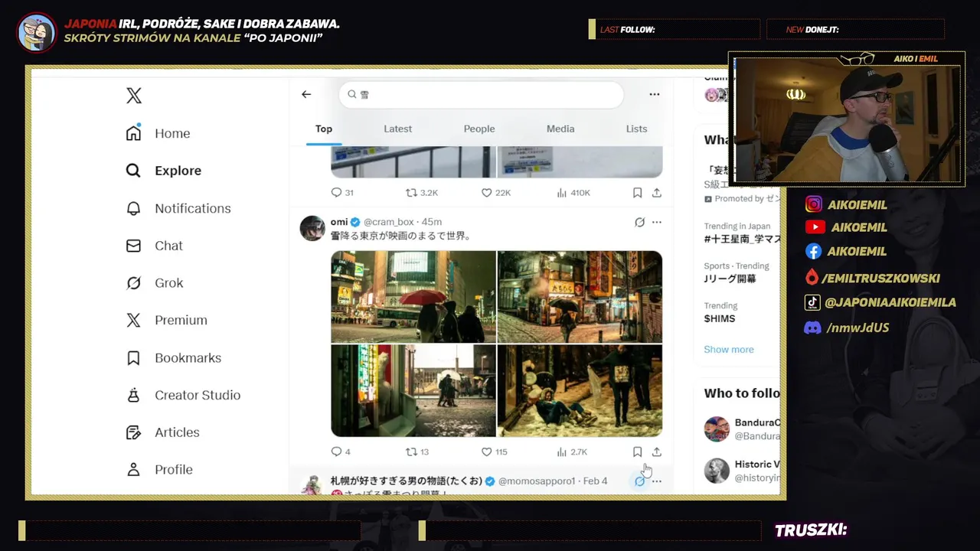This screenshot has height=551, width=980.
Task: Switch to the Lists tab
Action: pos(637,129)
